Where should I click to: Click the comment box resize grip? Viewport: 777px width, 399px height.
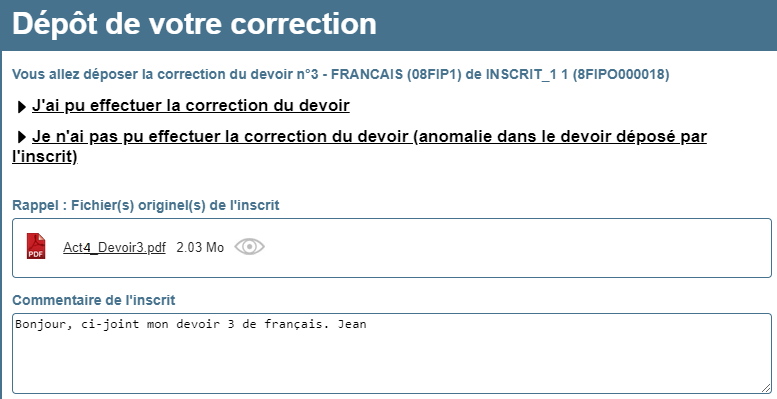[x=766, y=388]
